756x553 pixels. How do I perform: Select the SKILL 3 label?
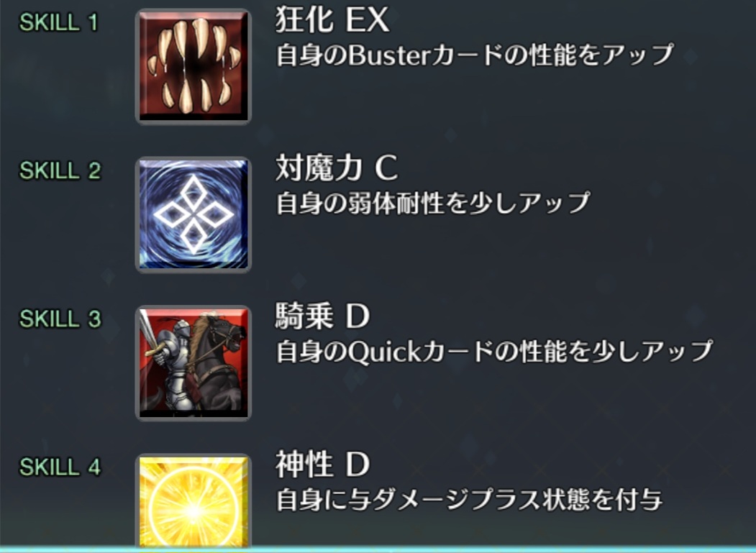click(60, 319)
